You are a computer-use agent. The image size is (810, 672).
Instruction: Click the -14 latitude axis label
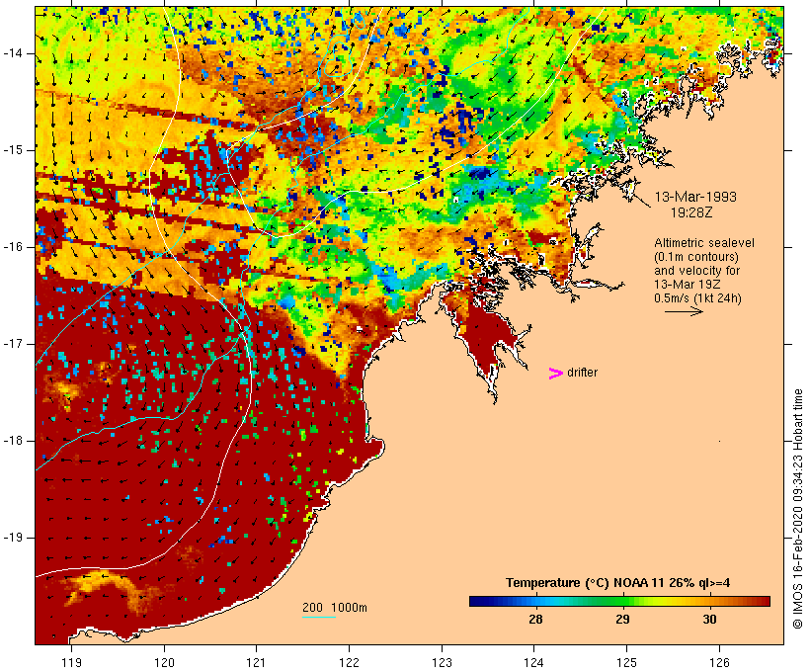pyautogui.click(x=13, y=53)
